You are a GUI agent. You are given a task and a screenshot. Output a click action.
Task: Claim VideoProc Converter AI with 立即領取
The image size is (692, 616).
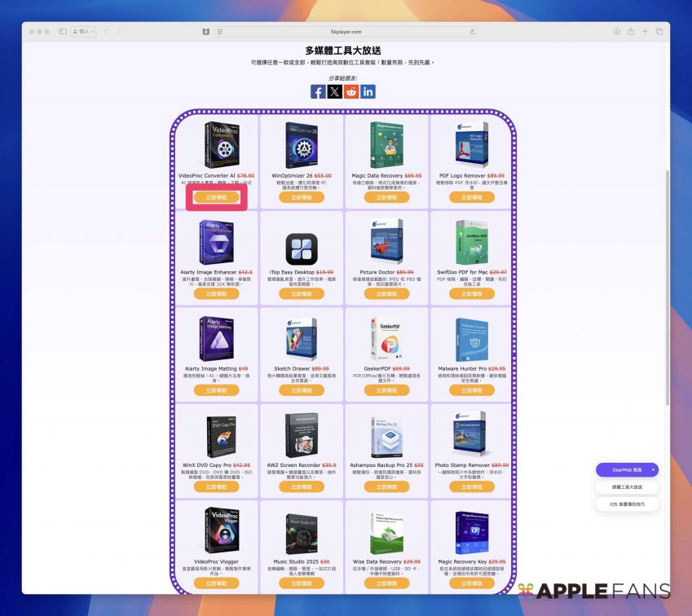coord(216,197)
